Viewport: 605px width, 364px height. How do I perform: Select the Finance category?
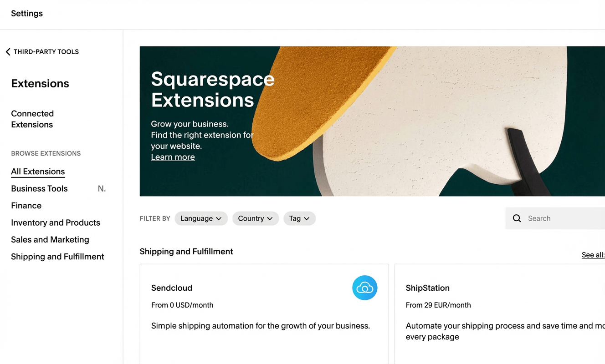pos(26,206)
